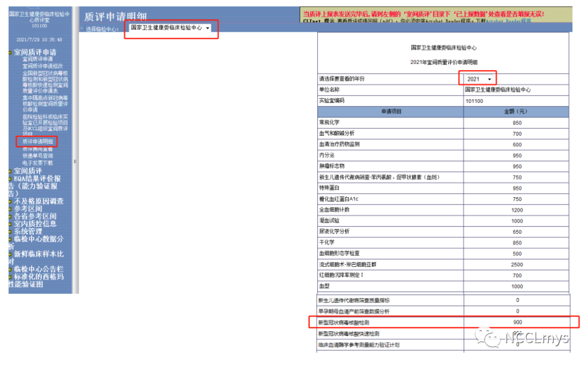The height and width of the screenshot is (365, 588).
Task: Click the 常规化学 row label
Action: click(x=329, y=122)
